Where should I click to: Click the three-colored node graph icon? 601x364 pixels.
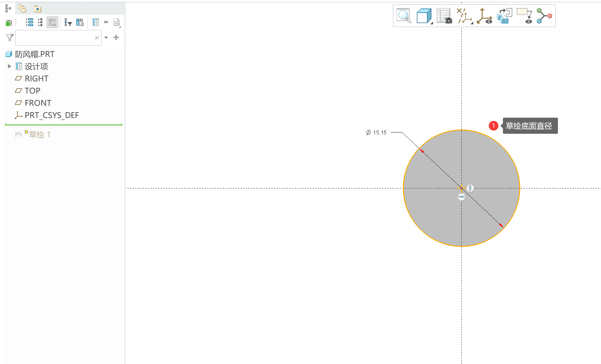[544, 16]
